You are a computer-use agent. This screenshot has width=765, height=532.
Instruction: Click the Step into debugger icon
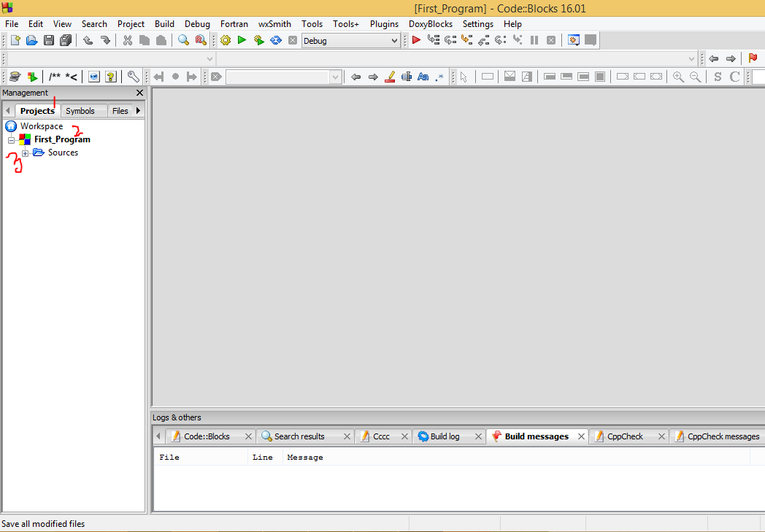pyautogui.click(x=466, y=41)
